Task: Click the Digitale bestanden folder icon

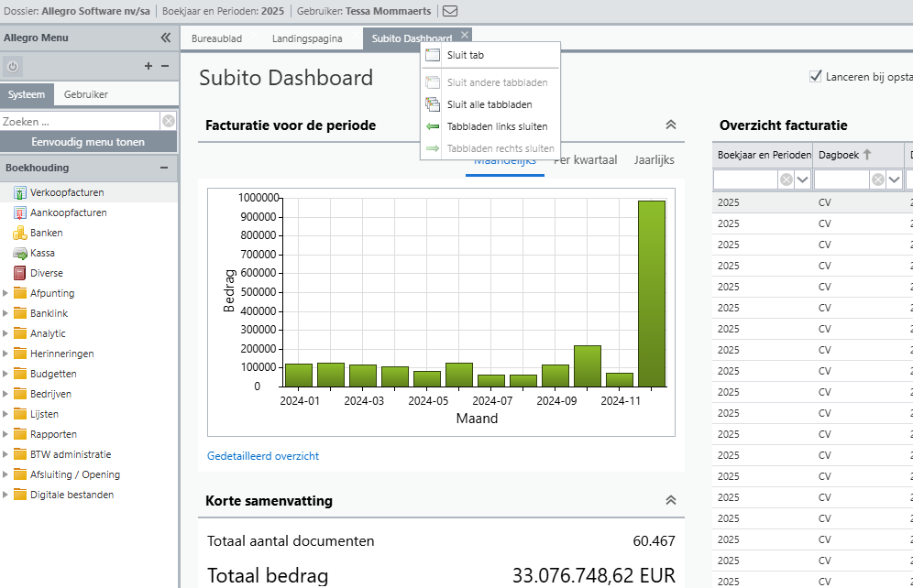Action: [x=20, y=495]
